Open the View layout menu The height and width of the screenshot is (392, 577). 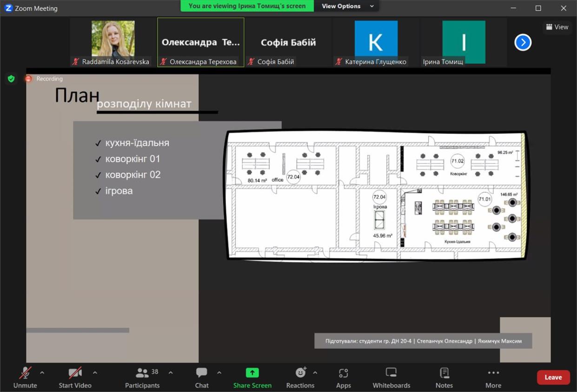tap(557, 27)
